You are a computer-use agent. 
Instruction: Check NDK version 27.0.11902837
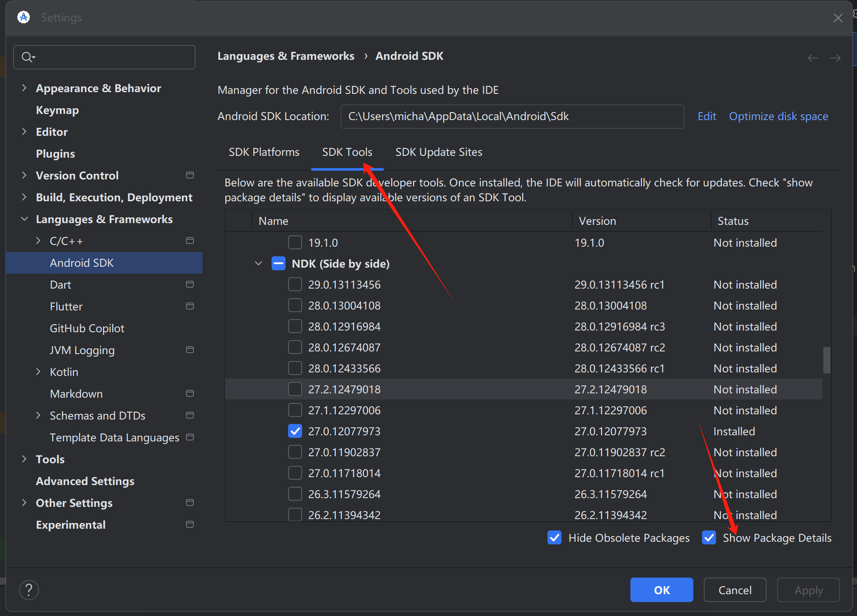[295, 452]
